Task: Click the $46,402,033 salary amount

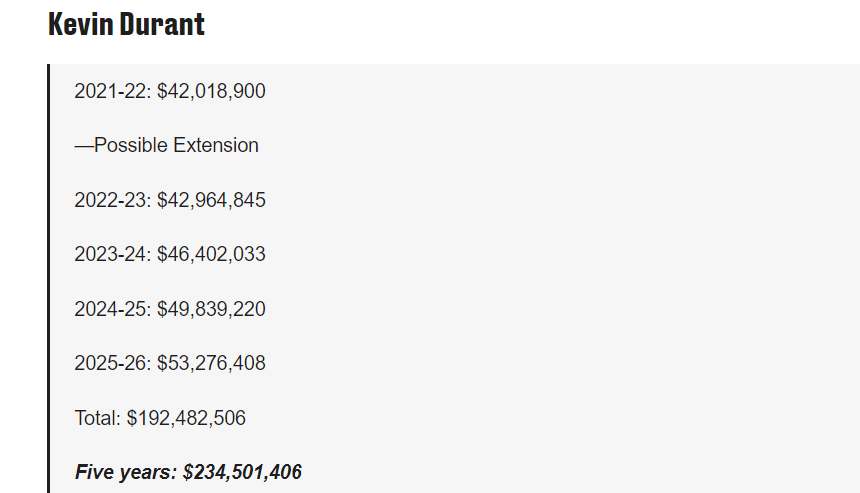Action: click(x=211, y=255)
